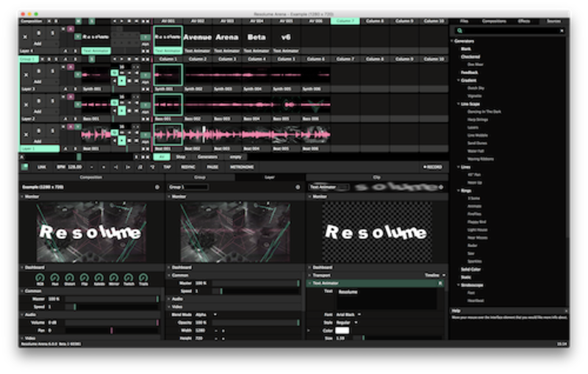The height and width of the screenshot is (374, 588).
Task: Select the Avenue clip thumbnail
Action: [197, 36]
